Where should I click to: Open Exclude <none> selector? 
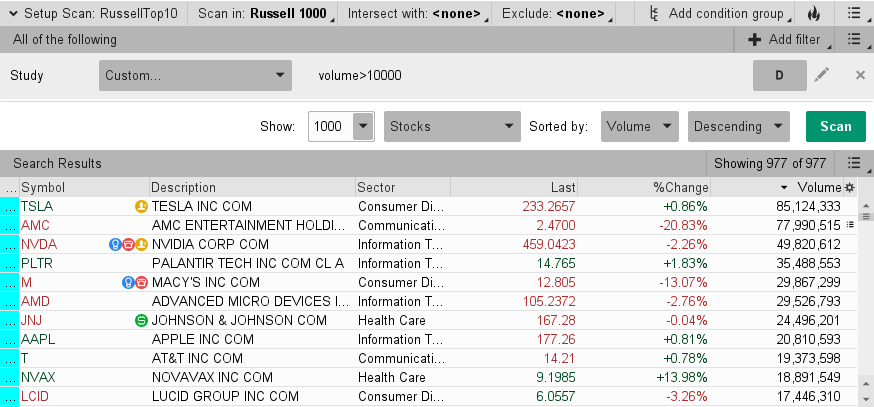click(557, 14)
